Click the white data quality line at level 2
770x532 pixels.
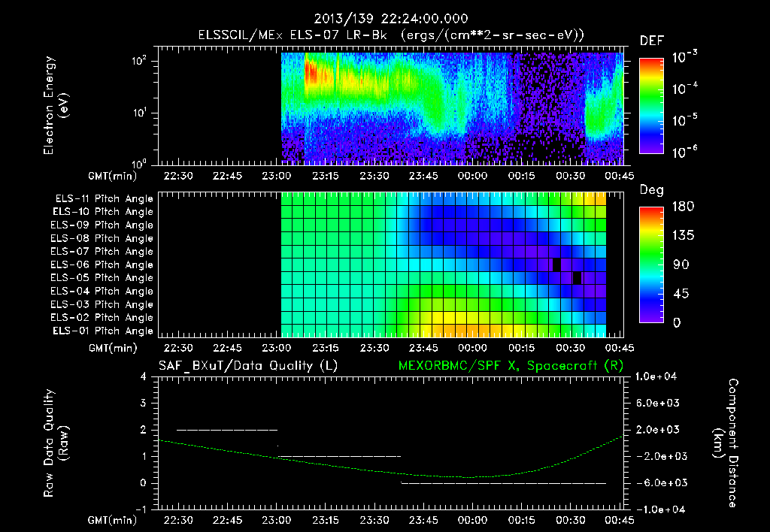pyautogui.click(x=227, y=430)
